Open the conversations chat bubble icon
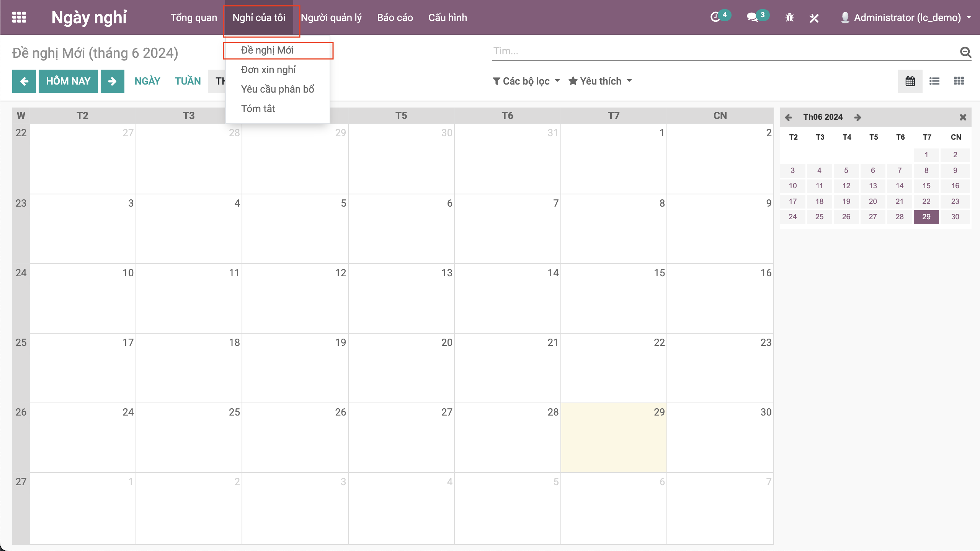980x551 pixels. pyautogui.click(x=752, y=17)
